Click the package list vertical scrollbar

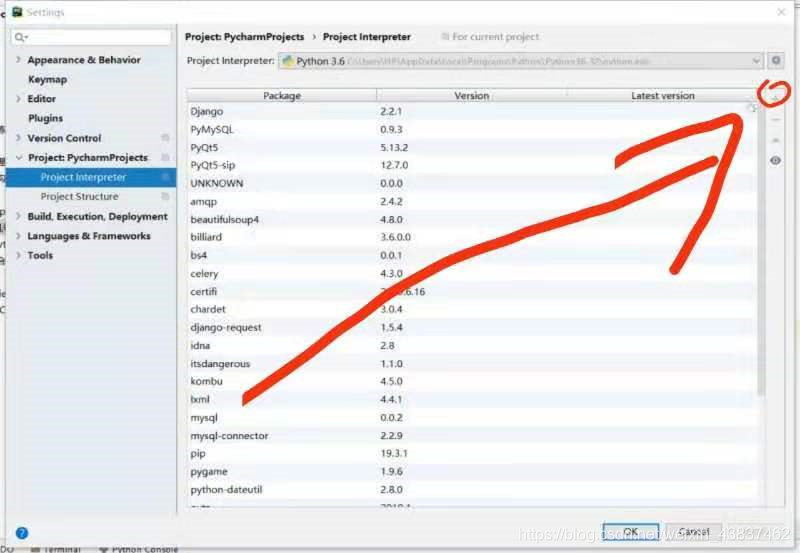(x=761, y=250)
